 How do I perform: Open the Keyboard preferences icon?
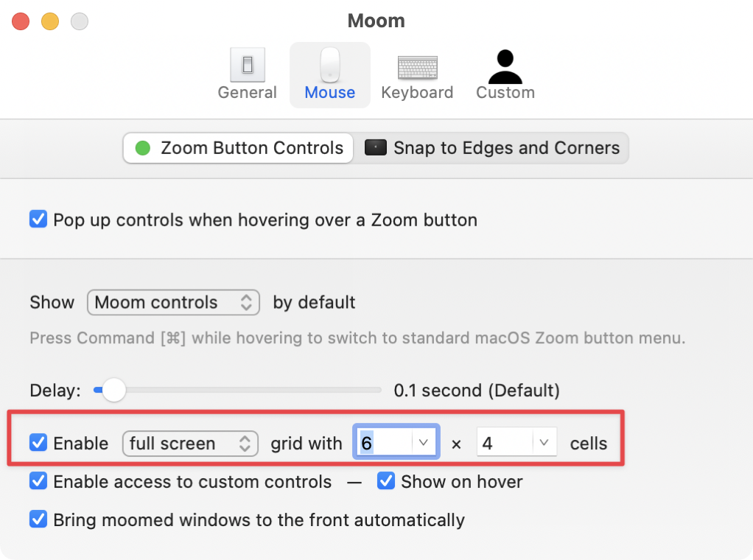pos(417,67)
